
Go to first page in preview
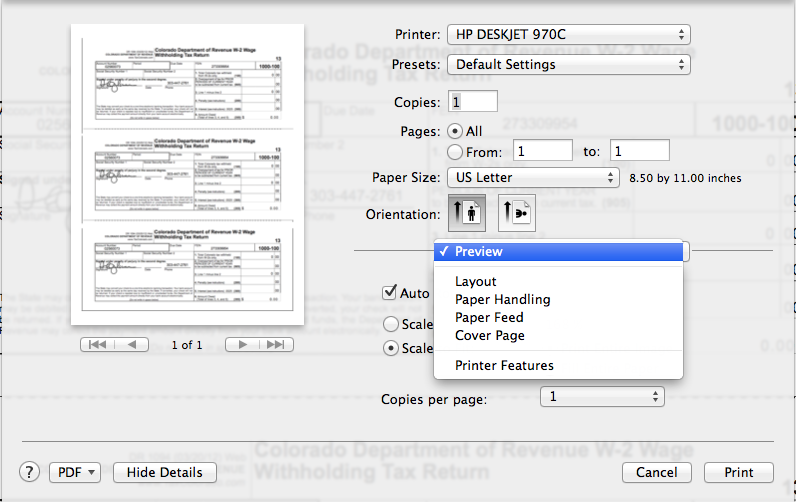98,345
